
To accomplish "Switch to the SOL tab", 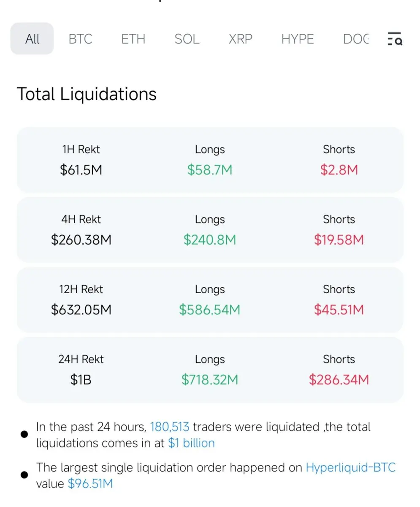I will pyautogui.click(x=187, y=39).
